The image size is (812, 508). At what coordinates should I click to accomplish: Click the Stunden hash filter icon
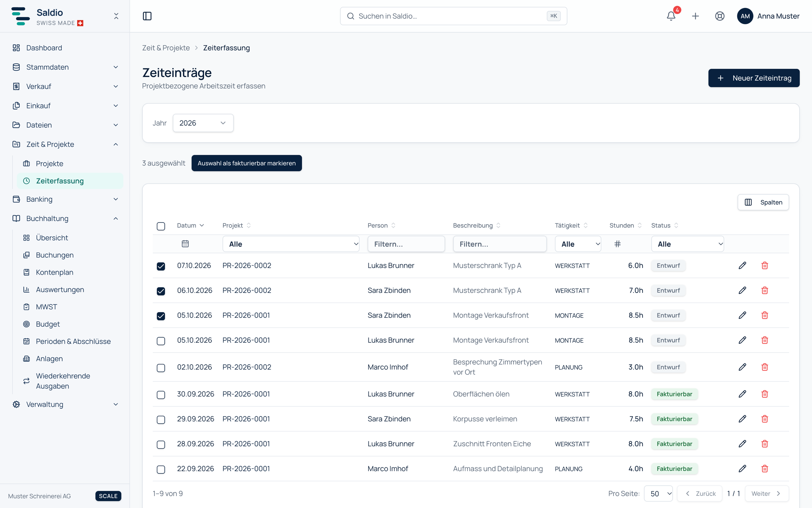(617, 244)
